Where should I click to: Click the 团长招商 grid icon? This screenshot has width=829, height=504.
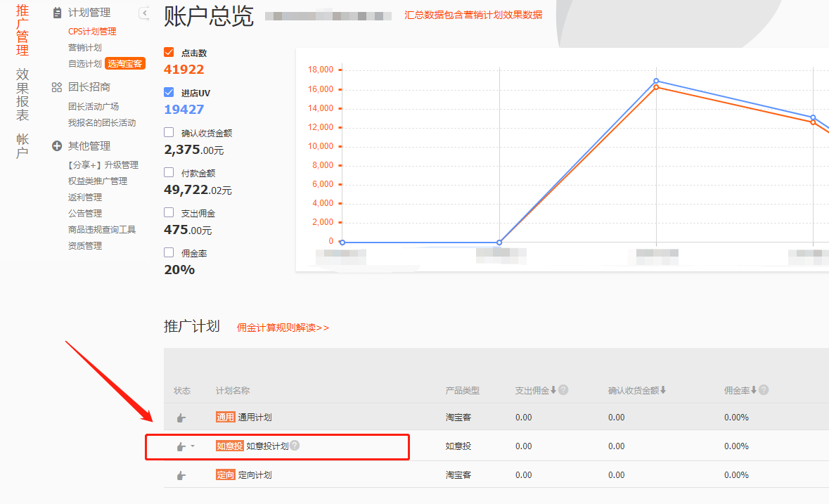pos(56,87)
